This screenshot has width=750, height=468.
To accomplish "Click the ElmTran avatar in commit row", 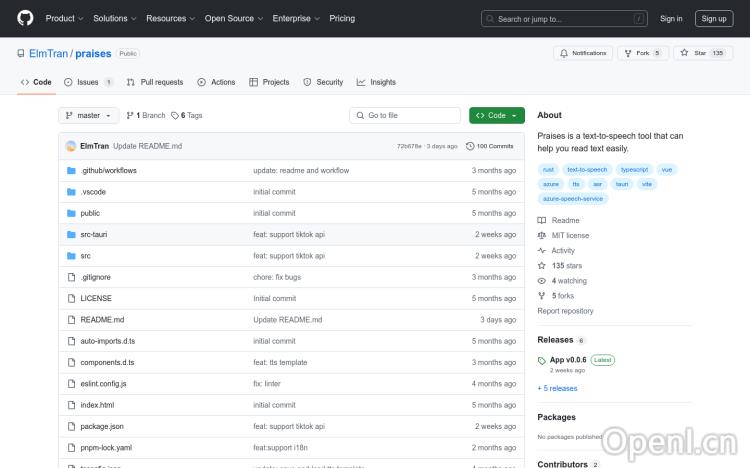I will (x=71, y=146).
